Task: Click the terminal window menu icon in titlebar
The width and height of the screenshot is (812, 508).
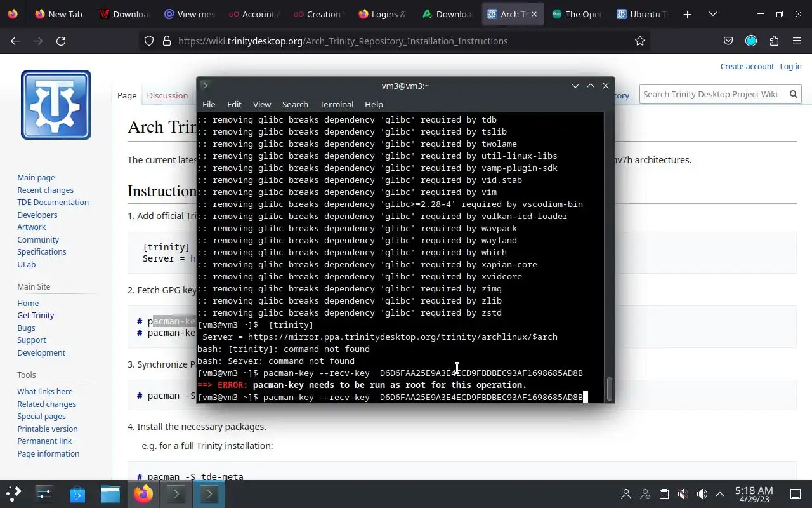Action: click(x=206, y=86)
